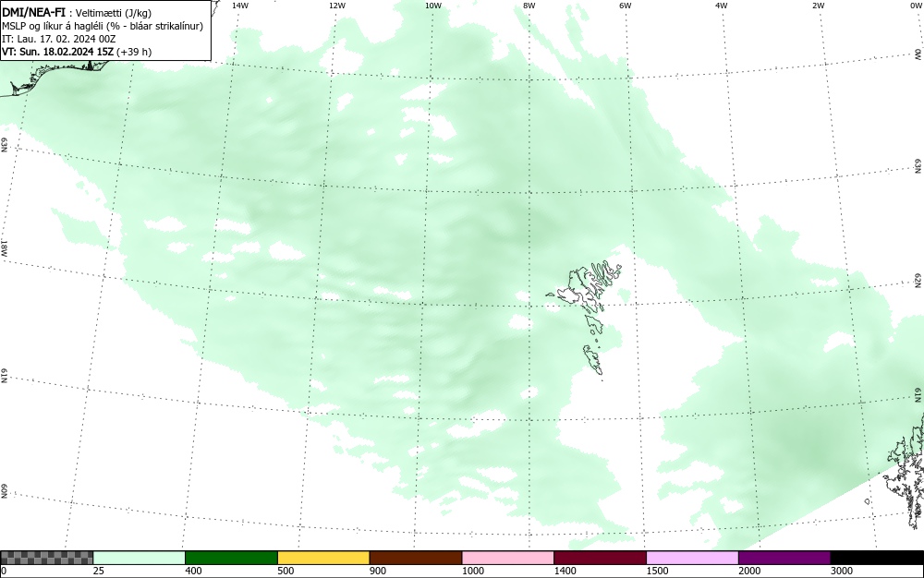Click the legend value '900'
This screenshot has height=578, width=924.
coord(378,571)
